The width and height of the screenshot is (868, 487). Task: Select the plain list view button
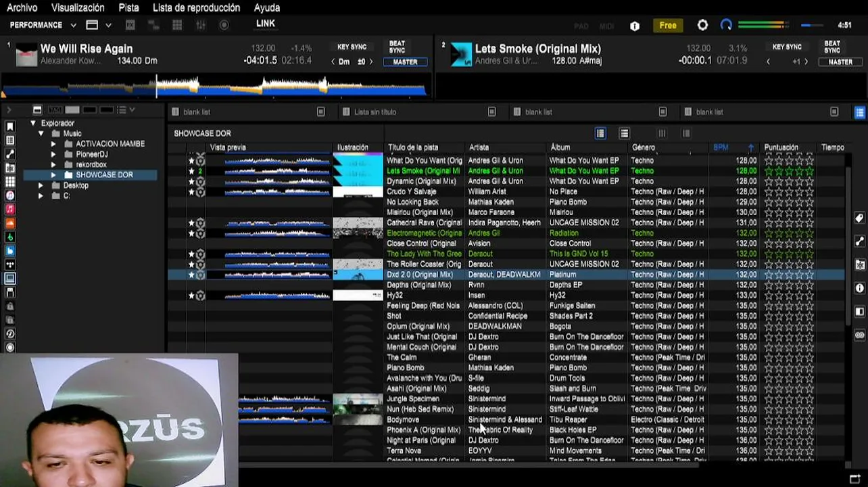625,133
